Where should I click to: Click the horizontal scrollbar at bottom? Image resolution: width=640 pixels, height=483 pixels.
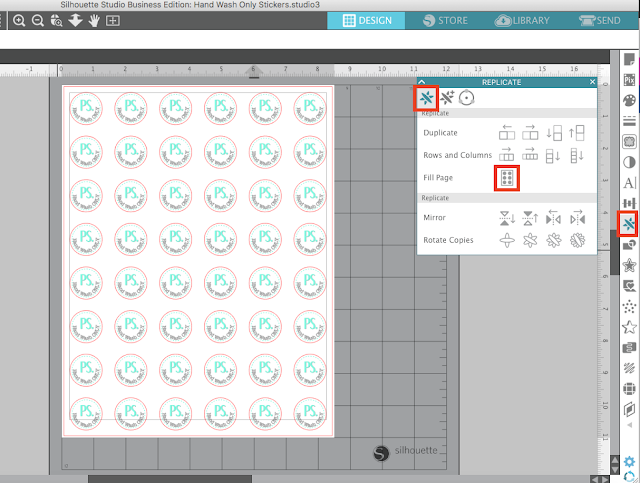[170, 479]
